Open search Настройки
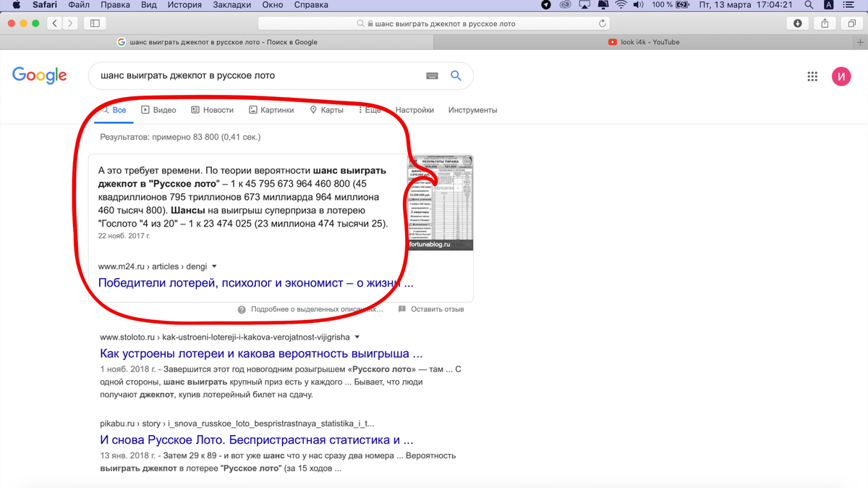The image size is (868, 488). [x=414, y=110]
